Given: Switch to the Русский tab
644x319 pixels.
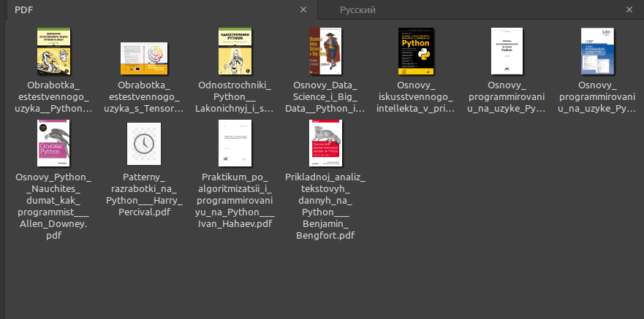Looking at the screenshot, I should pos(357,9).
